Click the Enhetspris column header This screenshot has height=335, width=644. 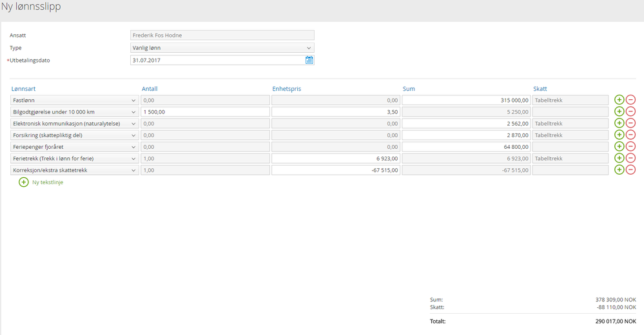coord(287,89)
